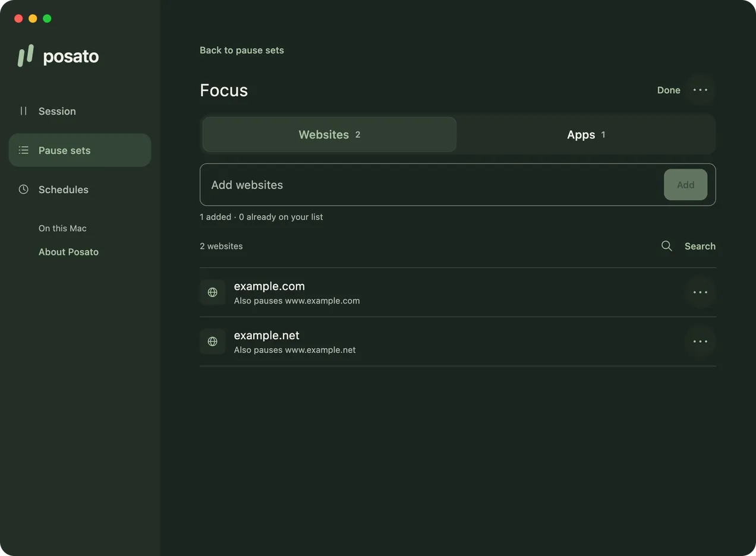Open the Focus set more options menu
The width and height of the screenshot is (756, 556).
[x=700, y=90]
